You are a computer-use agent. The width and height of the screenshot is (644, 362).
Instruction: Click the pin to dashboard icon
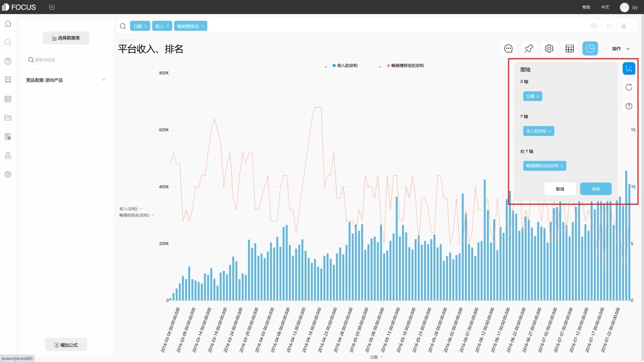click(x=529, y=48)
